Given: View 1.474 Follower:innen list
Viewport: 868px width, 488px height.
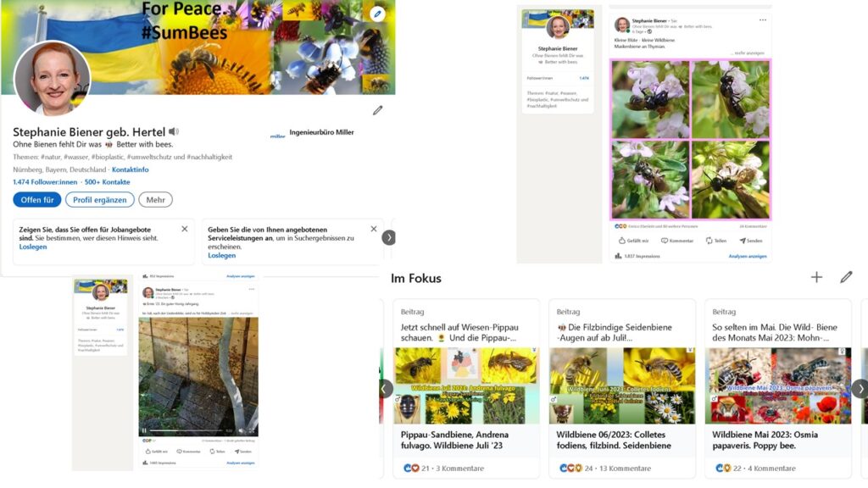Looking at the screenshot, I should (45, 181).
